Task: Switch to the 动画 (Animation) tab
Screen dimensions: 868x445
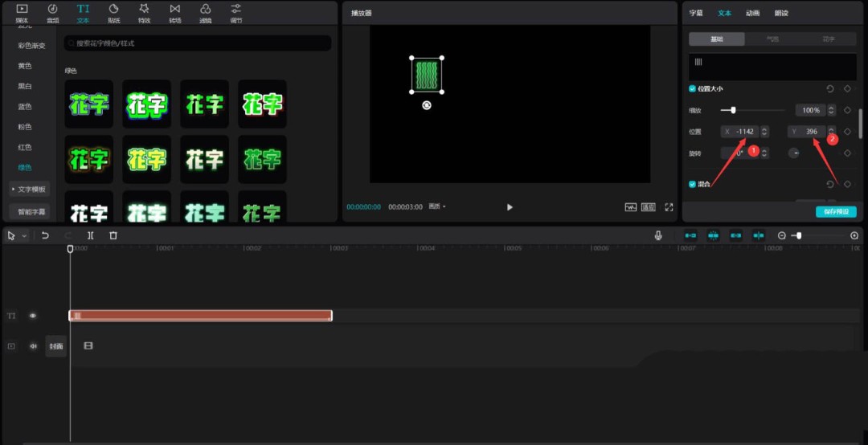Action: (x=752, y=13)
